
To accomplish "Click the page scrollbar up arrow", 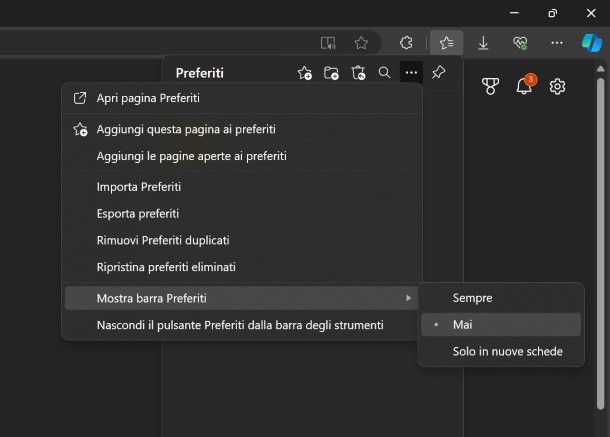I will [x=601, y=69].
